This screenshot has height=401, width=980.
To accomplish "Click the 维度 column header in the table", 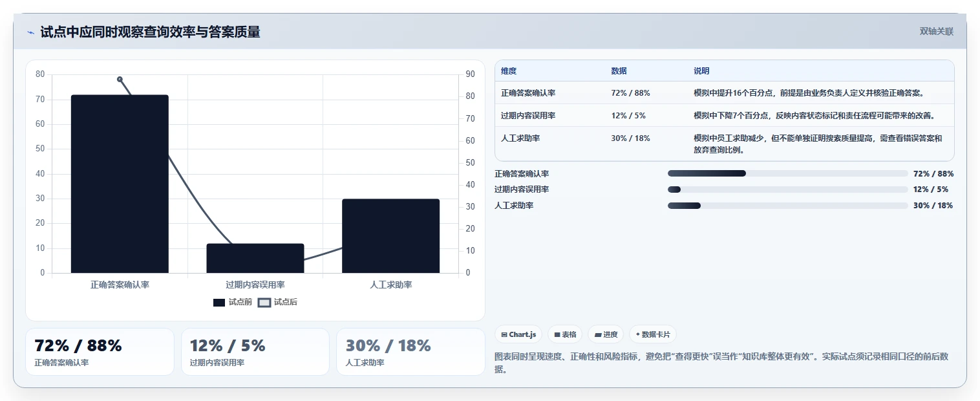I will (509, 71).
